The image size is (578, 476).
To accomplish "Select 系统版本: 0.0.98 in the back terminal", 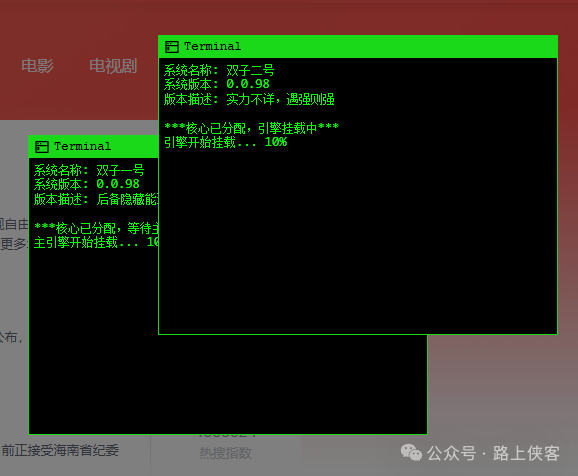I will [87, 184].
